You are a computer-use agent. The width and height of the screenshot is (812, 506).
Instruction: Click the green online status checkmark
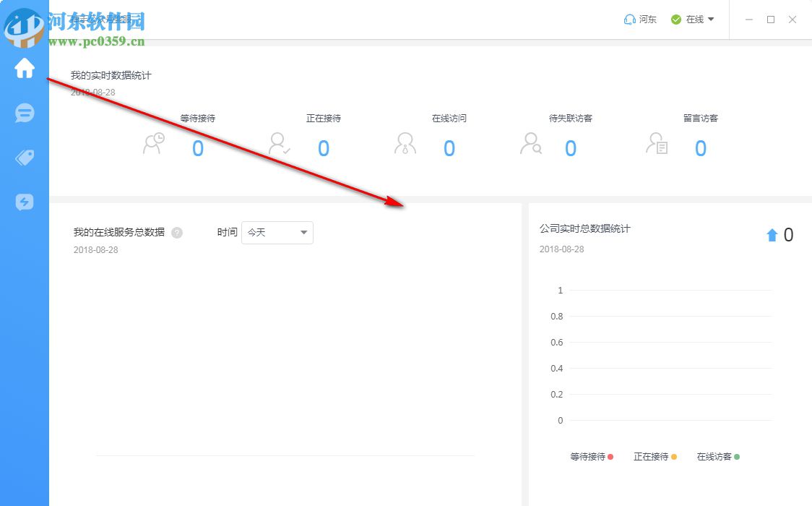(675, 20)
